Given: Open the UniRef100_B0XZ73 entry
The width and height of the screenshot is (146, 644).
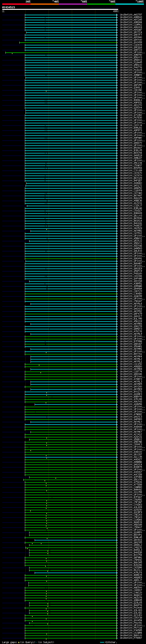Looking at the screenshot, I should click(131, 392).
